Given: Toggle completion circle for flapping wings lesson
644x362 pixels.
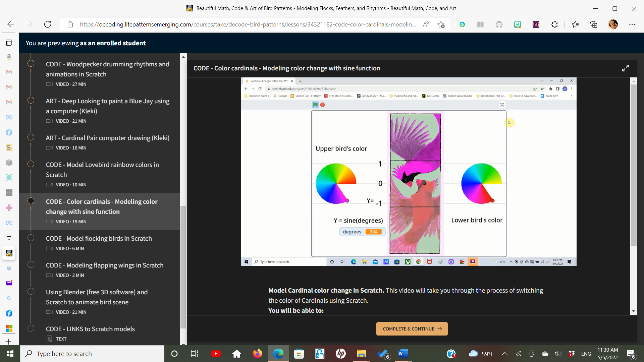Looking at the screenshot, I should [31, 264].
